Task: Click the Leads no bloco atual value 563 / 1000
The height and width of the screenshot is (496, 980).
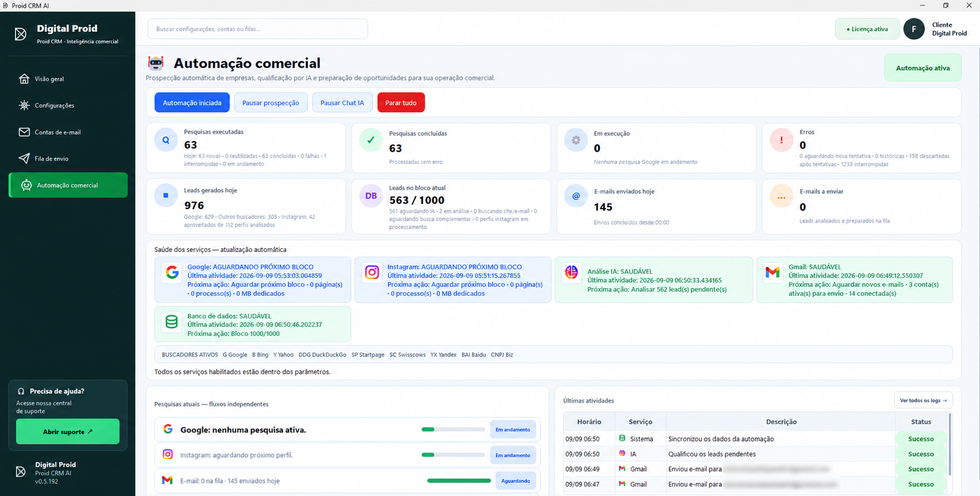Action: [x=417, y=200]
